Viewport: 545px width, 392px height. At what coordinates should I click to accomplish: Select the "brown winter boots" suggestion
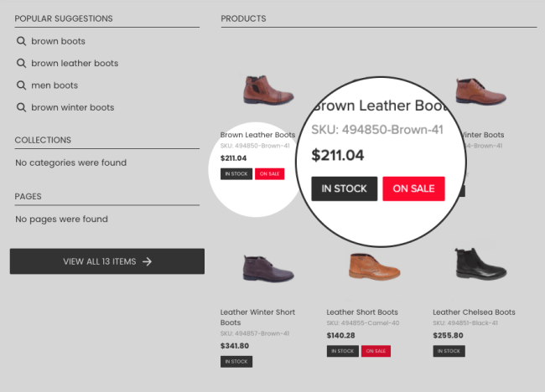[72, 107]
